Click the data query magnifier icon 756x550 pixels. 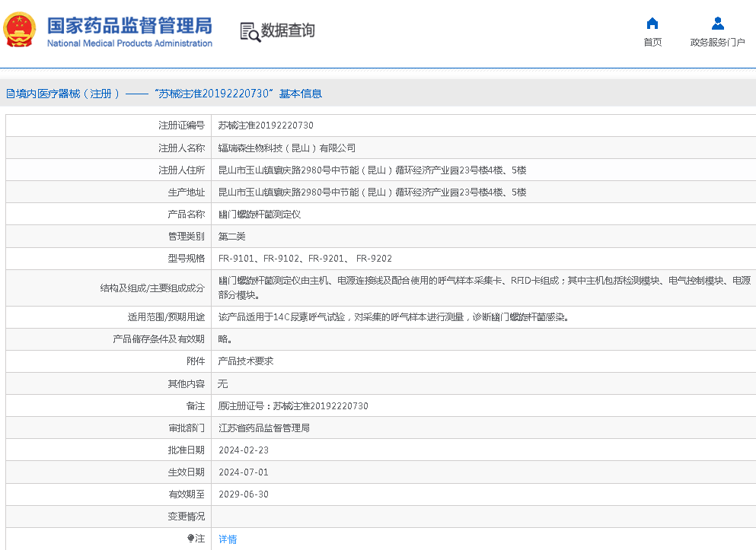pos(250,31)
